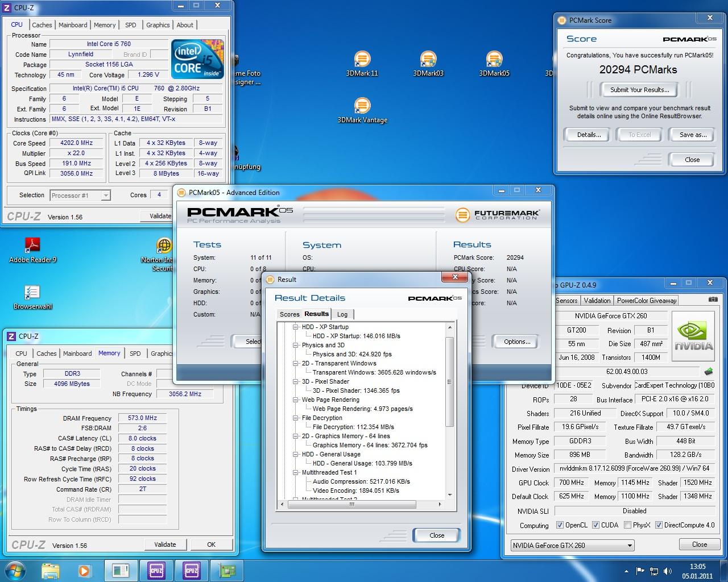
Task: Click the CPU-Z title bar icon in top window
Action: click(x=7, y=7)
